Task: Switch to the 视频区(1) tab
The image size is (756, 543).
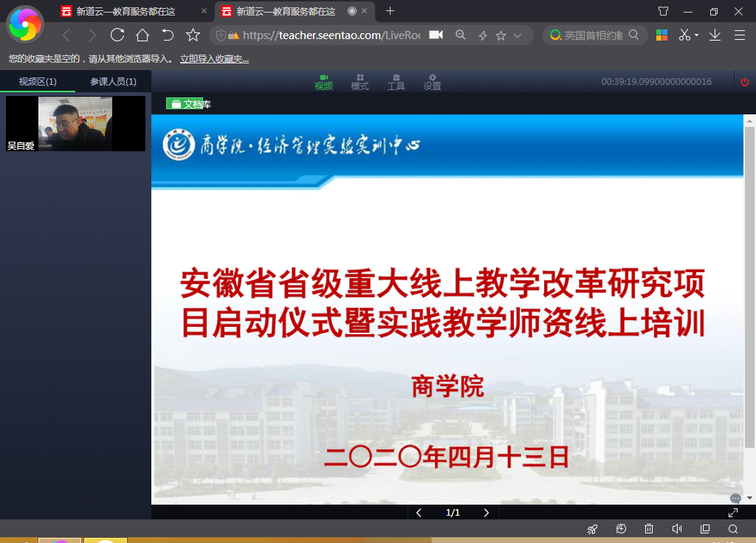Action: coord(38,82)
